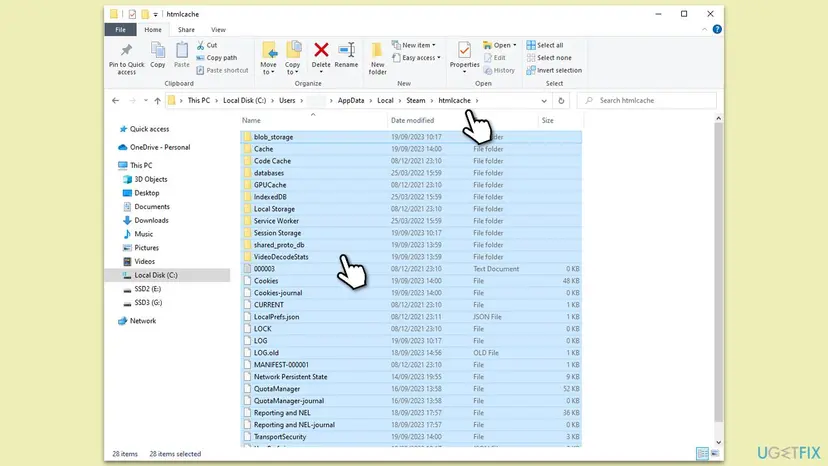Select the Session Storage folder
This screenshot has width=828, height=466.
(411, 233)
